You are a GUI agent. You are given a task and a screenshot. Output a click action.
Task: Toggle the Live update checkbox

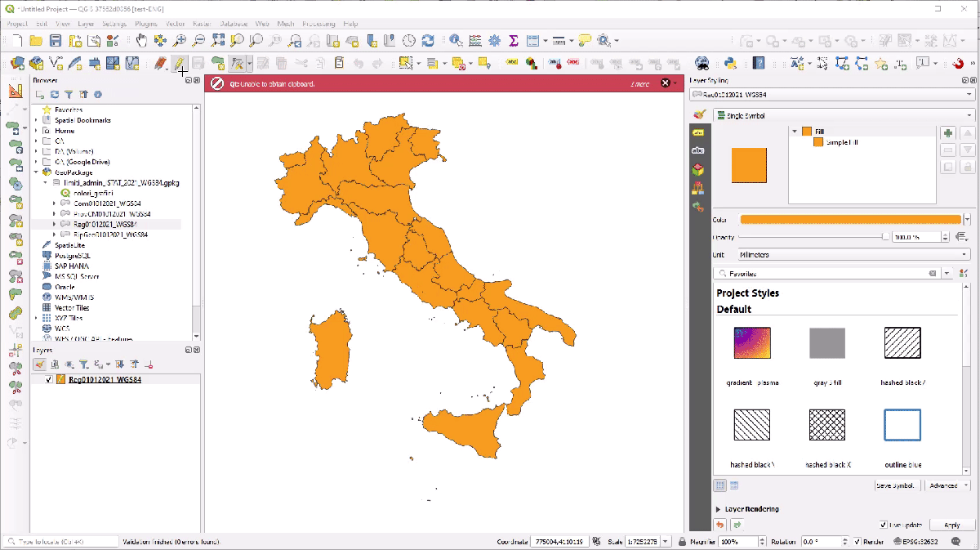[x=884, y=525]
